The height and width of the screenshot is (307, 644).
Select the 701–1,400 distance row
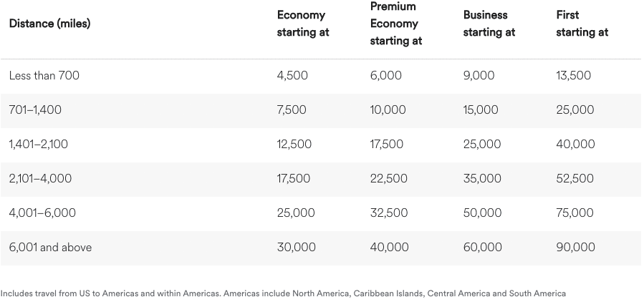(35, 109)
